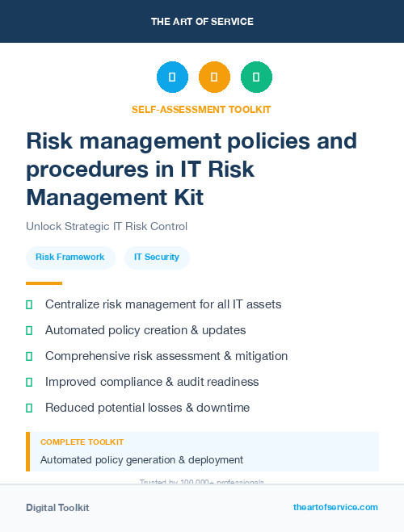Click bullet icon beside Reduced potential losses
The width and height of the screenshot is (404, 532).
(29, 408)
